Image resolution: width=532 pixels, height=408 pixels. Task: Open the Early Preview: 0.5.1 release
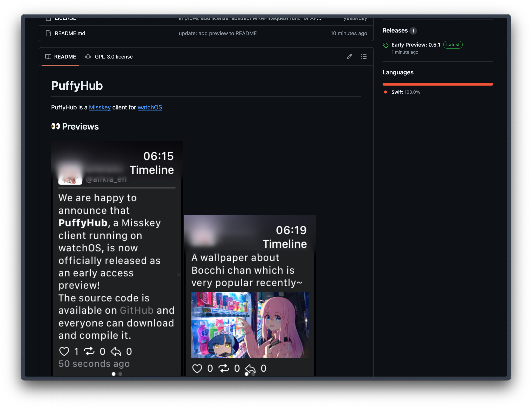(416, 45)
